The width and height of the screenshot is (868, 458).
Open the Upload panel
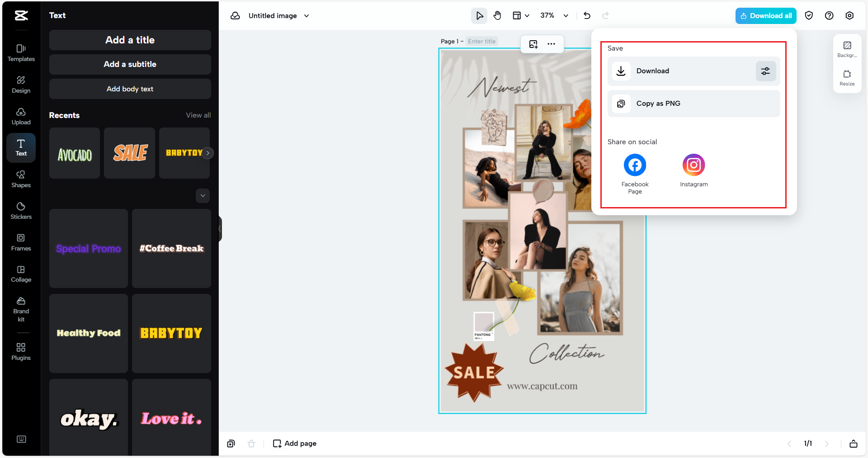(21, 116)
